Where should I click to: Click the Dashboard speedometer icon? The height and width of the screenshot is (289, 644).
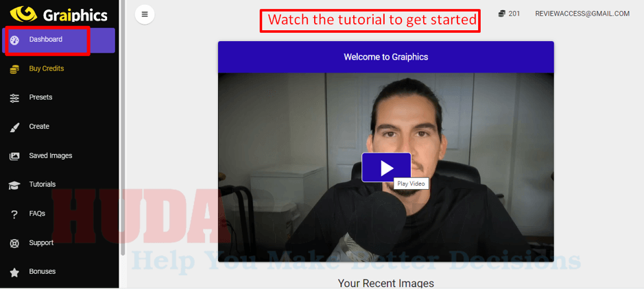click(x=14, y=40)
